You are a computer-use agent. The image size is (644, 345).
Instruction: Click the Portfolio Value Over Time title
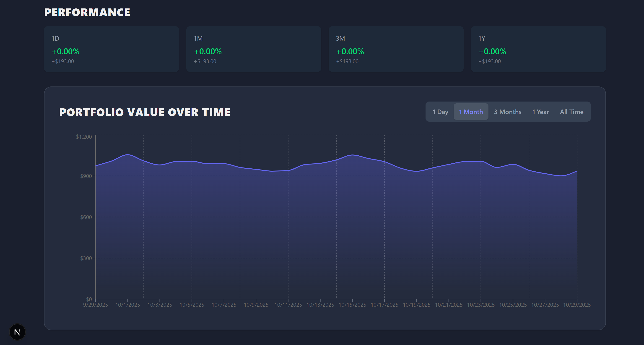coord(145,112)
